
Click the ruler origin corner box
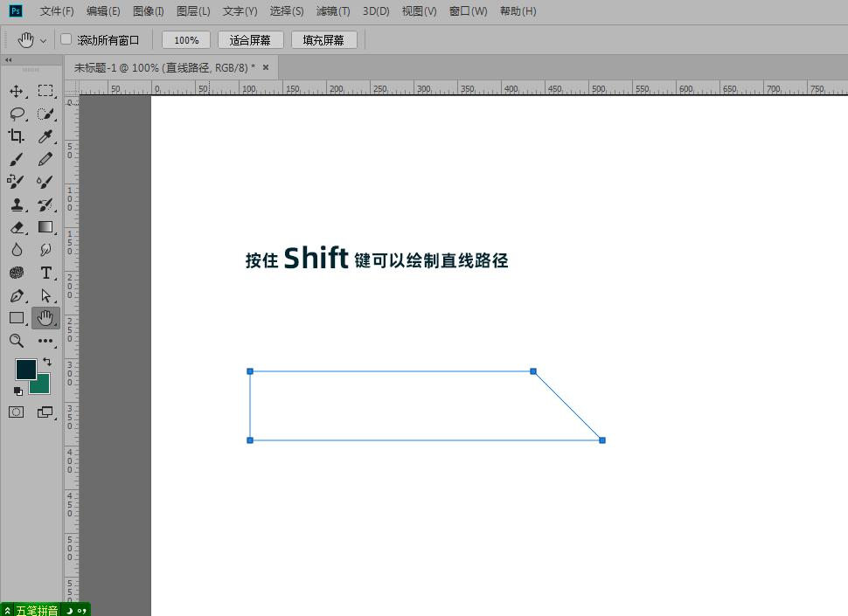point(72,87)
